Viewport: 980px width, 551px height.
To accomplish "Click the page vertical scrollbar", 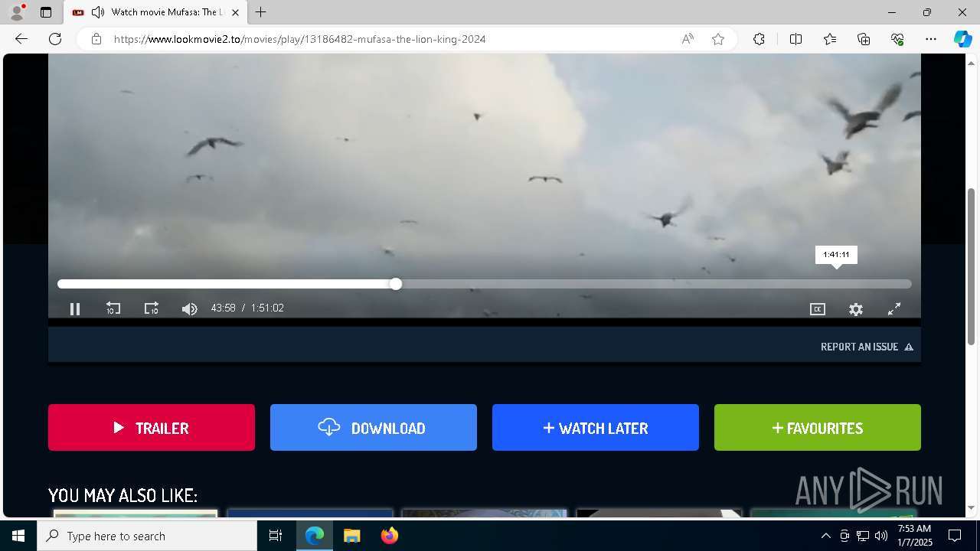I will click(x=972, y=266).
